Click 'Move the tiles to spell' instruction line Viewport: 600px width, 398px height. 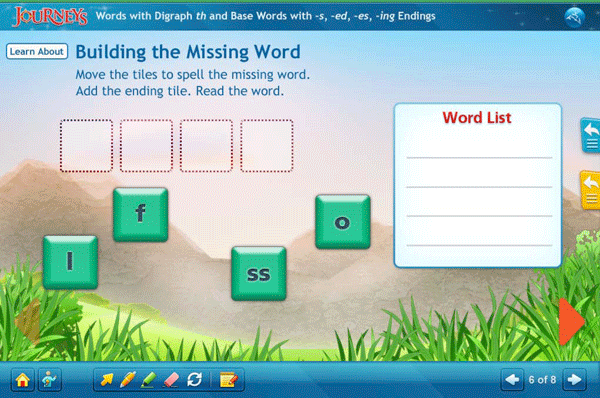[192, 75]
